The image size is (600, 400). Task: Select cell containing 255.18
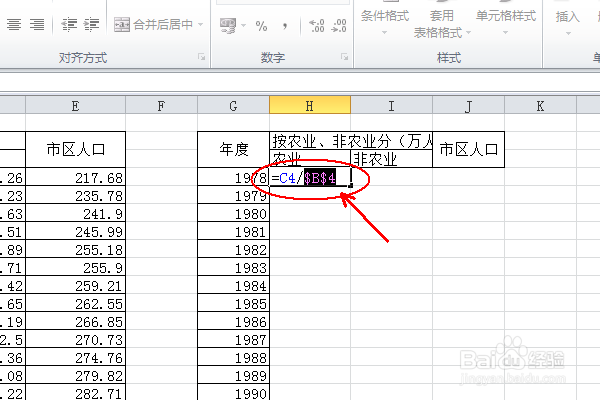[75, 250]
